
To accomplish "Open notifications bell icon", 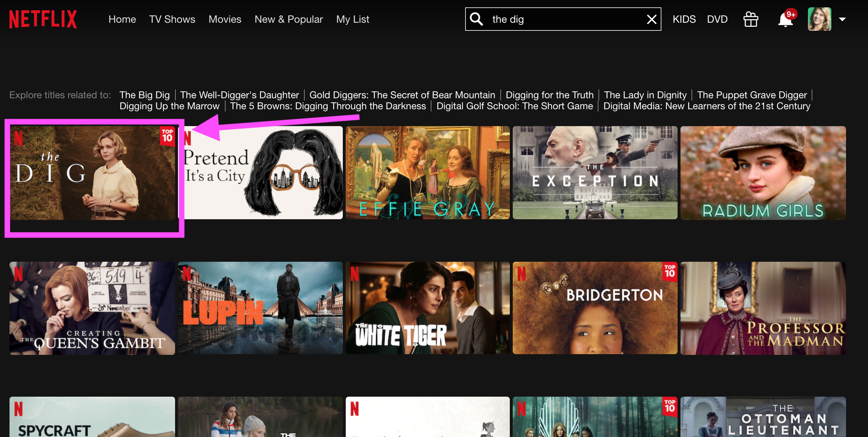I will pos(785,20).
